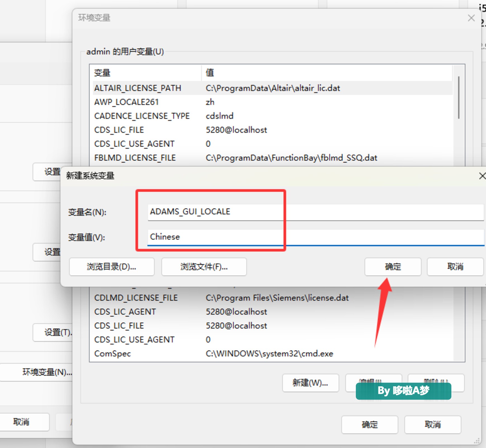The image size is (486, 448).
Task: Click the value cdslmd
Action: 220,116
